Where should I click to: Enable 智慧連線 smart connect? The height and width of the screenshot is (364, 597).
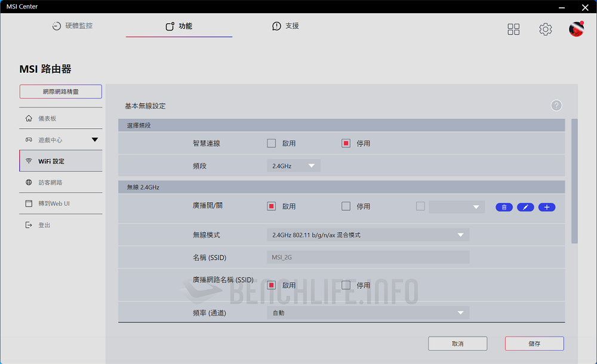pos(272,143)
